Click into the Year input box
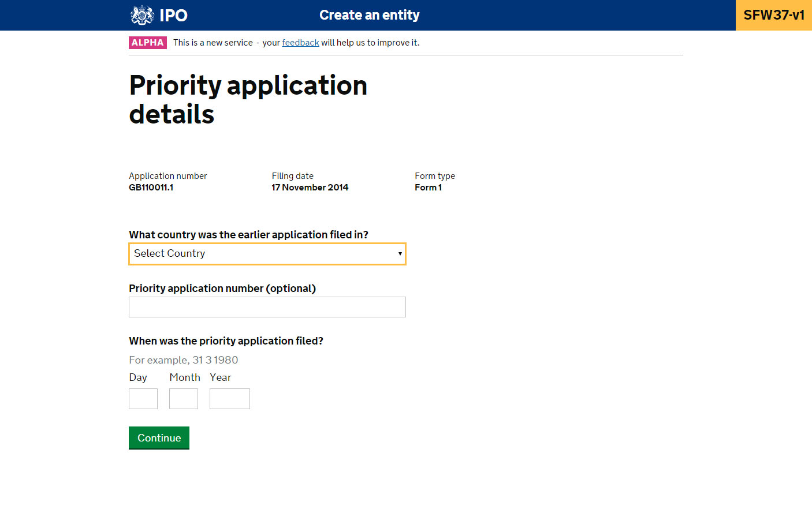 229,399
